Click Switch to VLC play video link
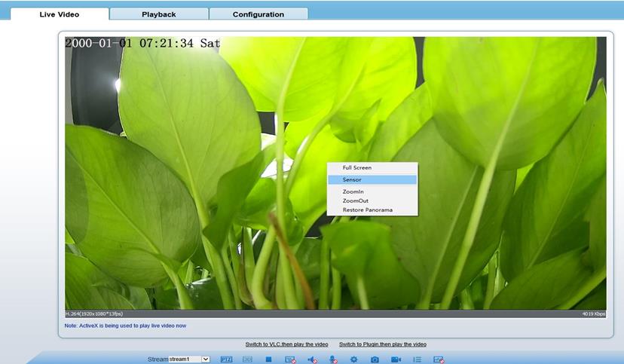Screen dimensions: 624x364 coord(286,344)
